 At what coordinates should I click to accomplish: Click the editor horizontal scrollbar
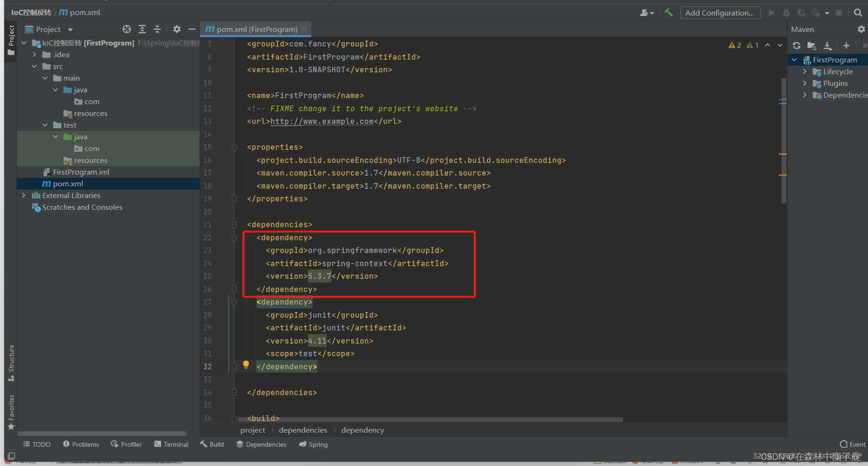430,420
